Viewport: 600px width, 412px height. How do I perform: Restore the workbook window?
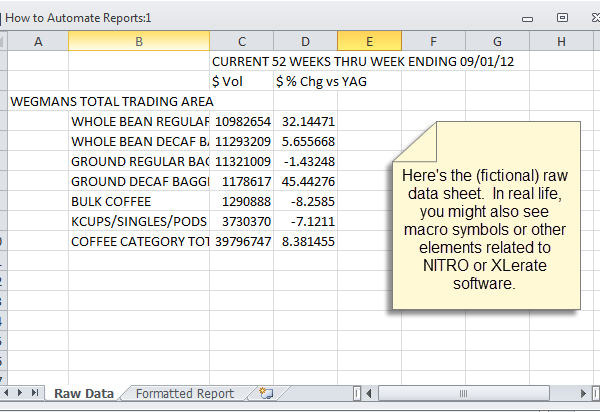click(x=562, y=18)
